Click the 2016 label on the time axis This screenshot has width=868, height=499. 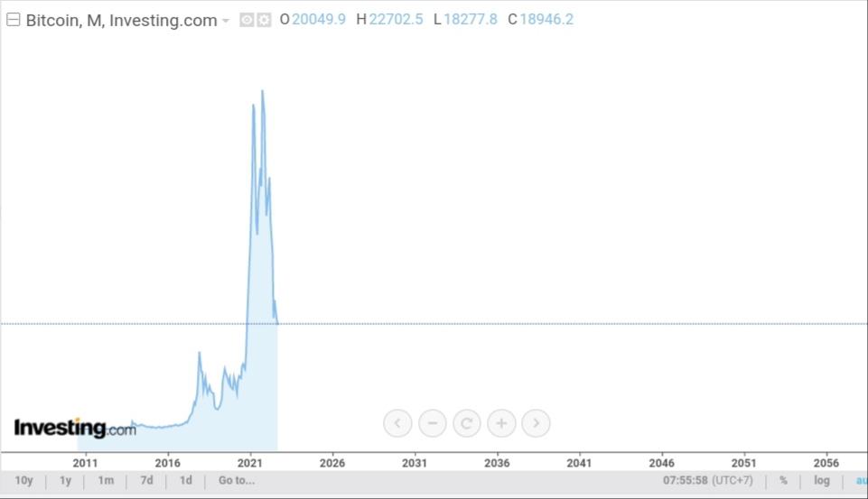point(167,463)
